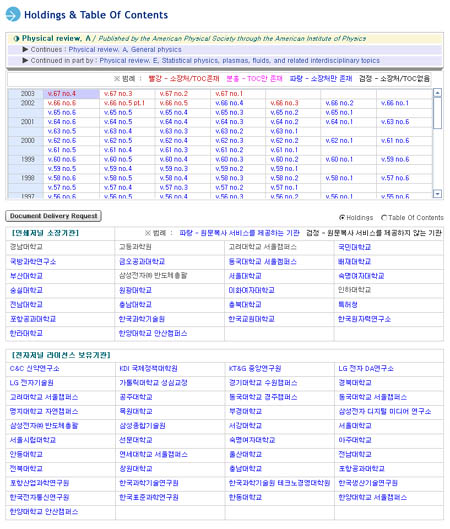
Task: Open issue v.57 no.1
Action: tap(284, 188)
